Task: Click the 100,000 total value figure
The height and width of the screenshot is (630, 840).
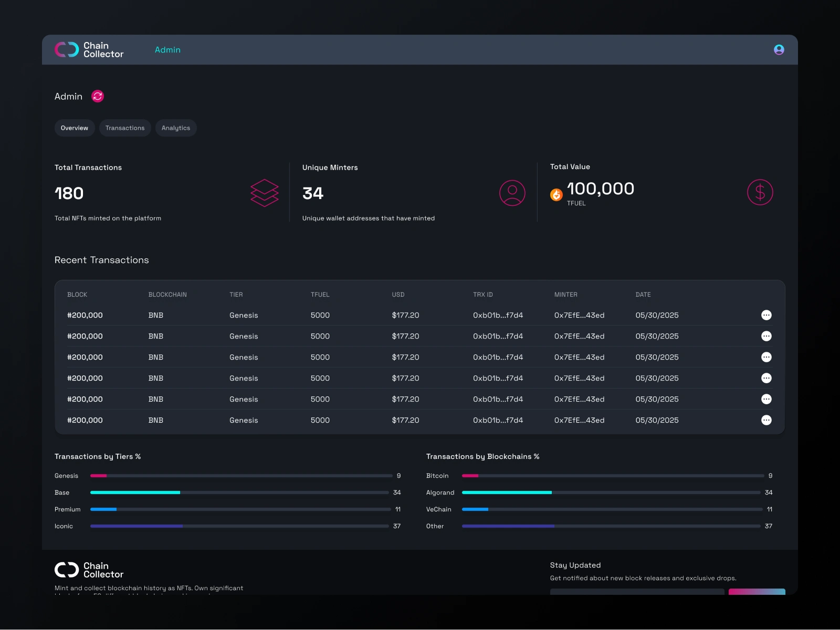Action: (601, 188)
